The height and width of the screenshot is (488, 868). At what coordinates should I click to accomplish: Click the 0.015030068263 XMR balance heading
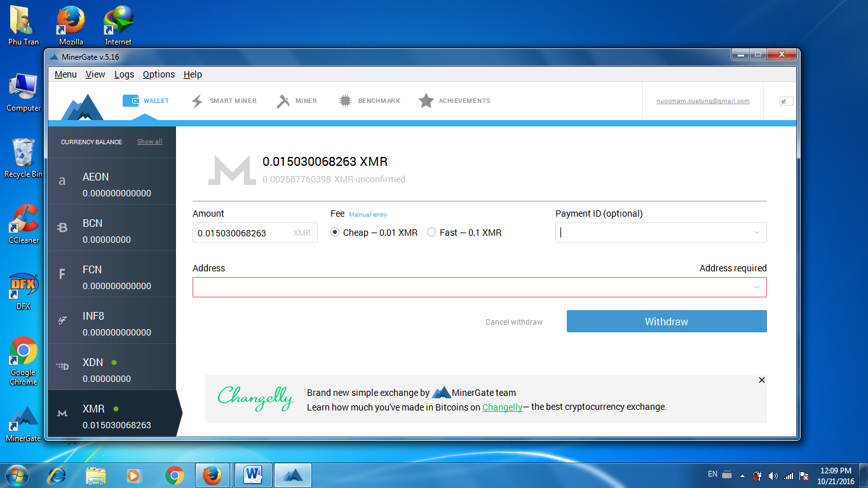[x=325, y=161]
